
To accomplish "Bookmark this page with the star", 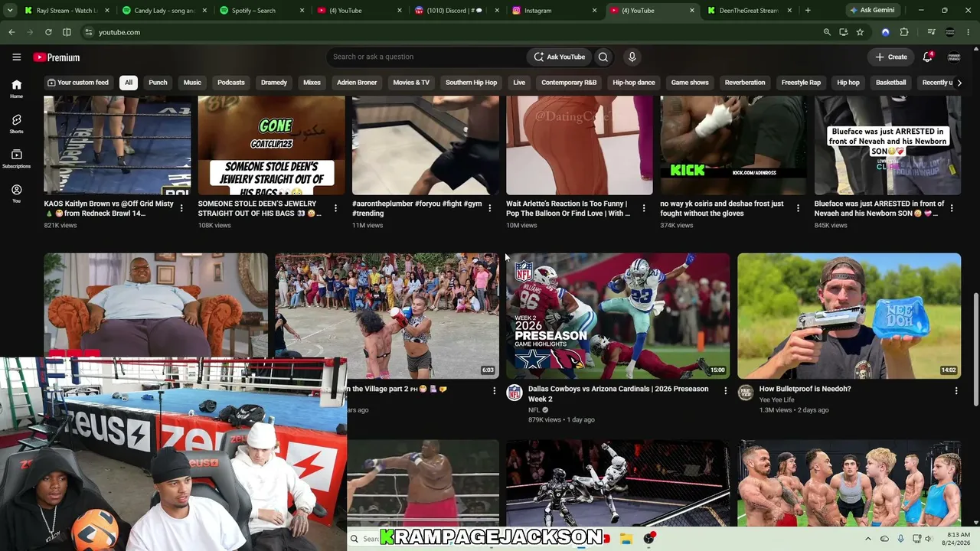I will point(860,32).
